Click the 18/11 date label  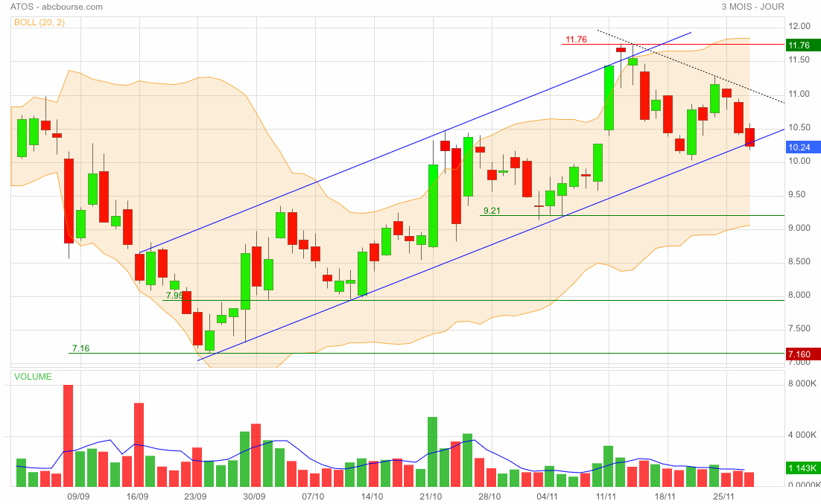click(x=665, y=497)
